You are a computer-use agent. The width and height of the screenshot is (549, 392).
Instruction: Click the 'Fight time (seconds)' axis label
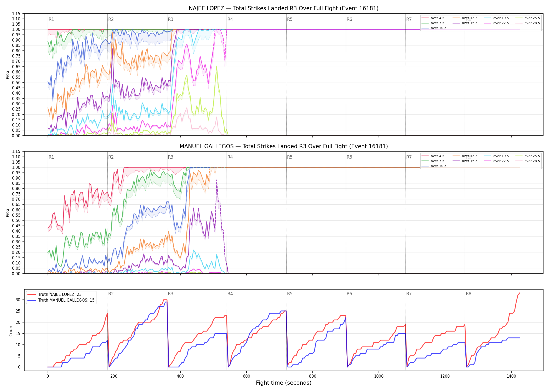click(x=284, y=383)
